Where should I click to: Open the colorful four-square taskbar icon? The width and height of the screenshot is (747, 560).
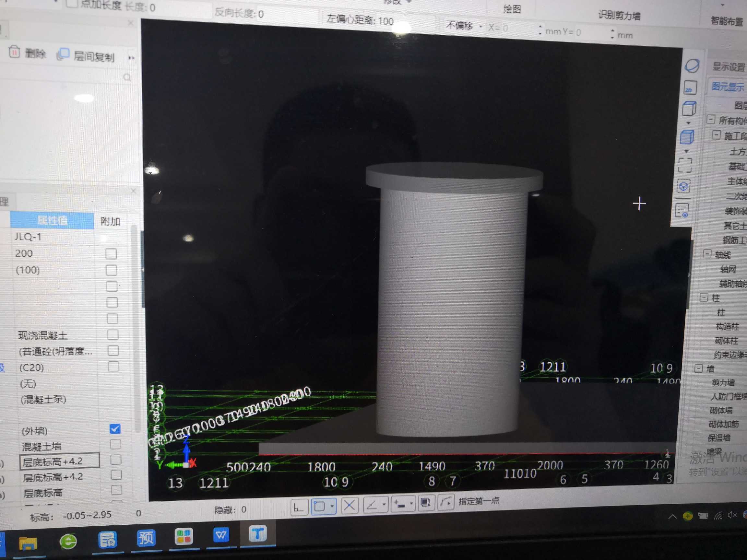tap(184, 536)
